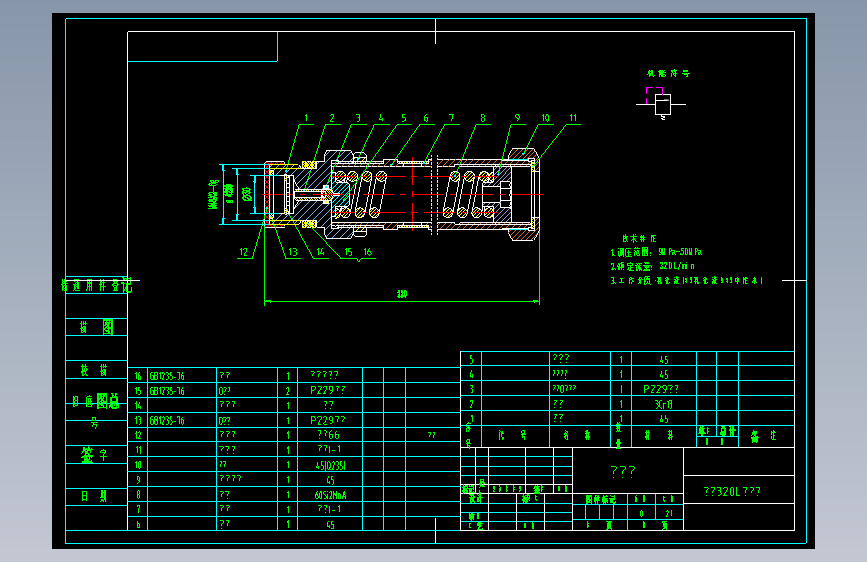Screen dimensions: 867x562
Task: Click balloon callout 7 above the valve drawing
Action: (452, 118)
